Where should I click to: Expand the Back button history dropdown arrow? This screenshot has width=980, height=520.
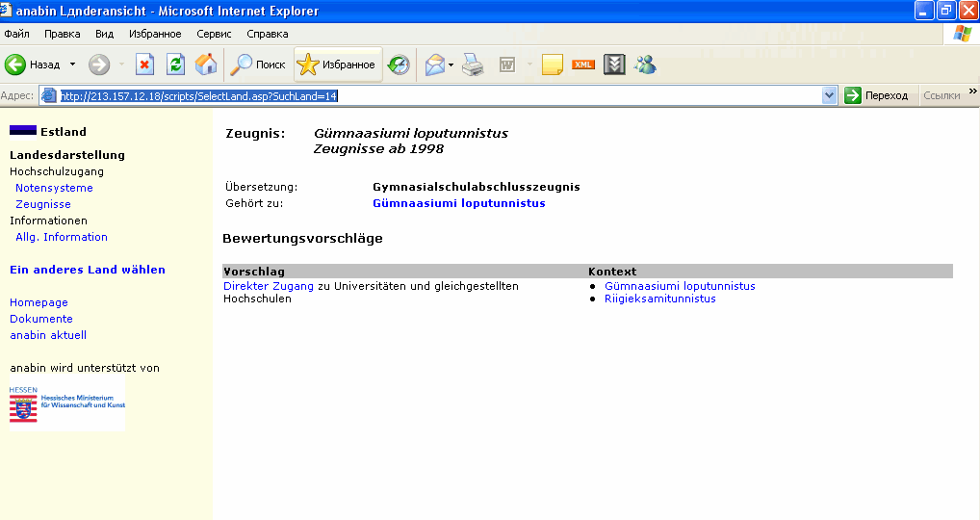[x=72, y=65]
